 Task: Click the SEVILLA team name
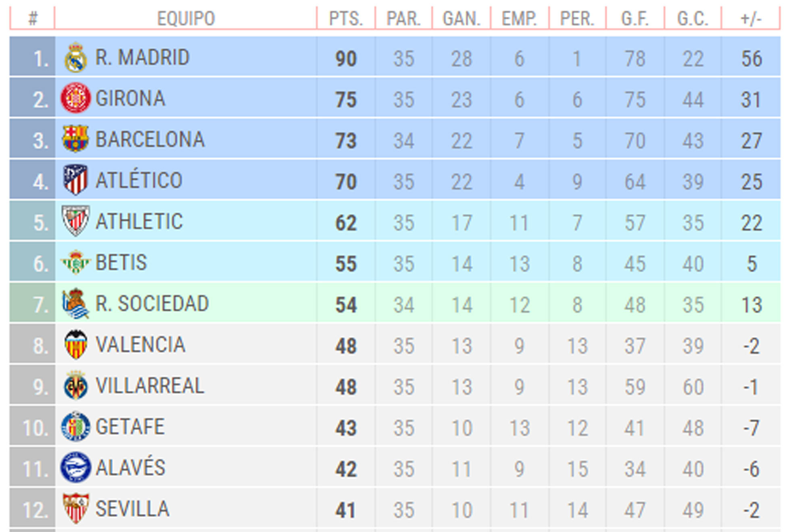(x=132, y=509)
